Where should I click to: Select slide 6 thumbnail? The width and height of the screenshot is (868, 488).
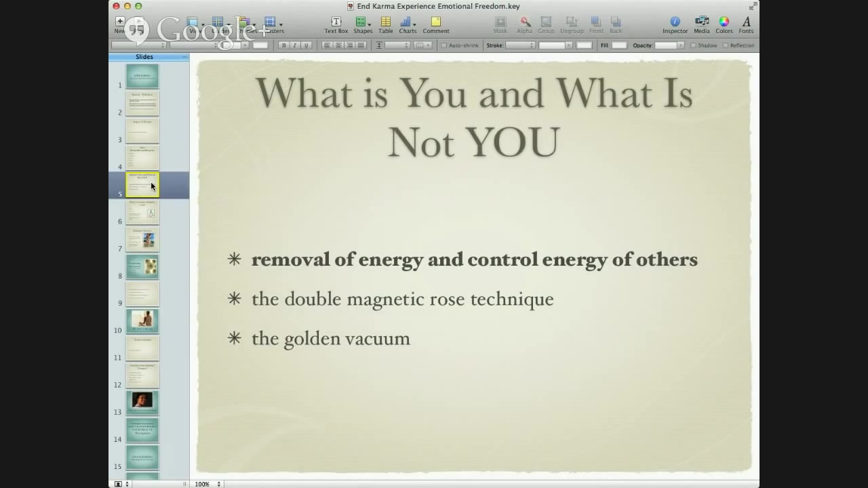[x=142, y=212]
